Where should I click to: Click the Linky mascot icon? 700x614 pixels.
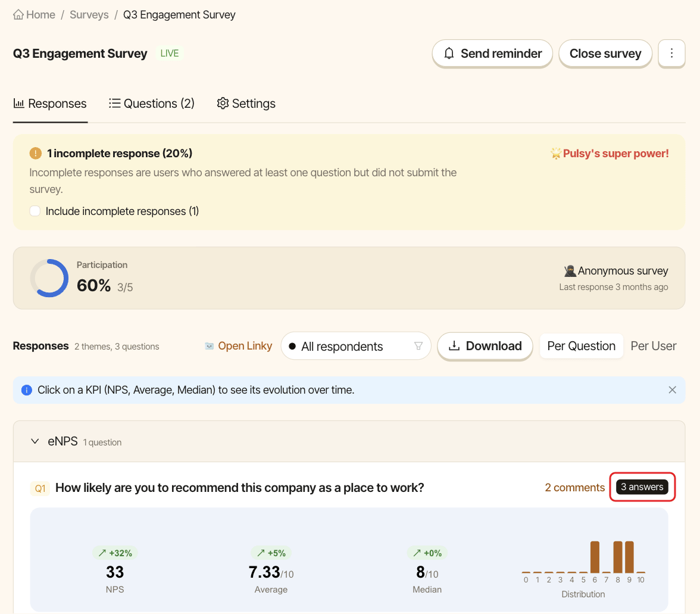coord(209,346)
